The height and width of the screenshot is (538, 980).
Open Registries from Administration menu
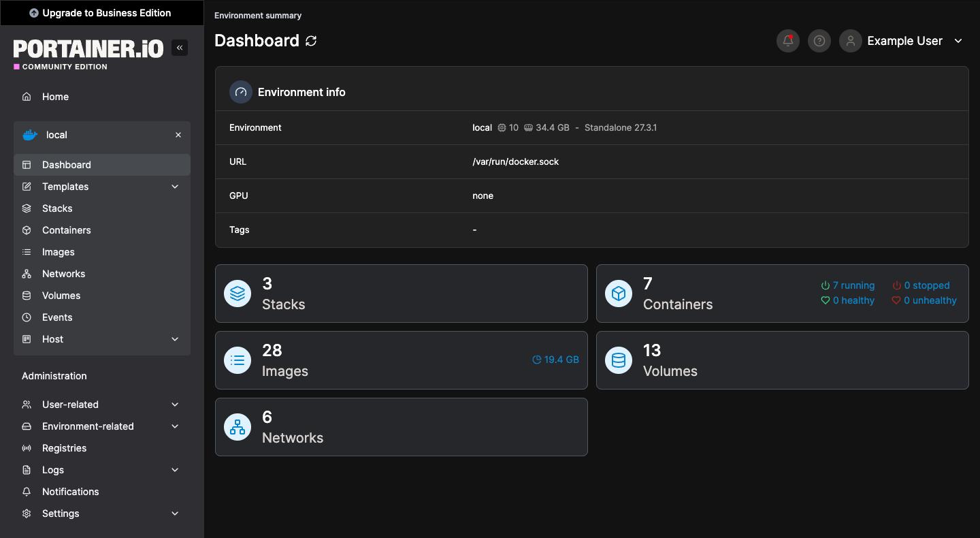(64, 448)
